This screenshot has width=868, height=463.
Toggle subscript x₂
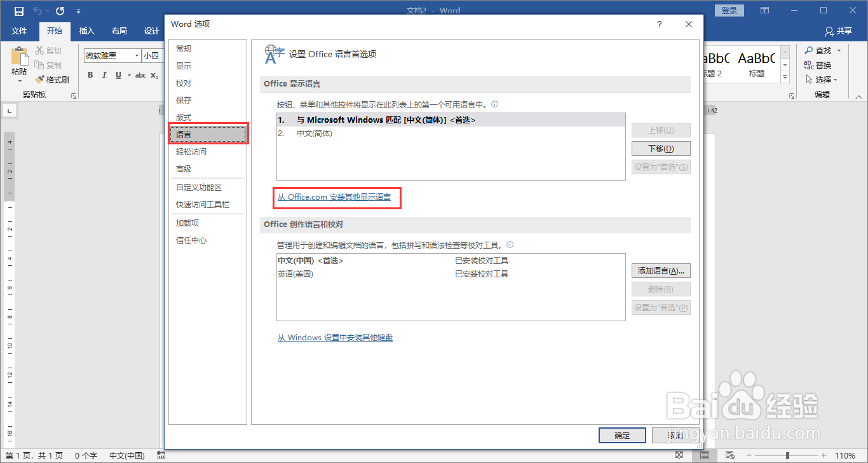coord(154,75)
